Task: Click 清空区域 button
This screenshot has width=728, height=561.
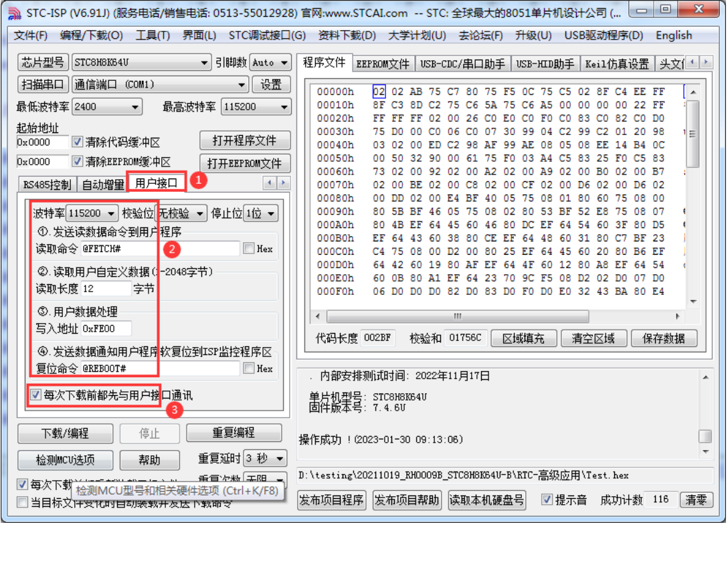Action: 594,338
